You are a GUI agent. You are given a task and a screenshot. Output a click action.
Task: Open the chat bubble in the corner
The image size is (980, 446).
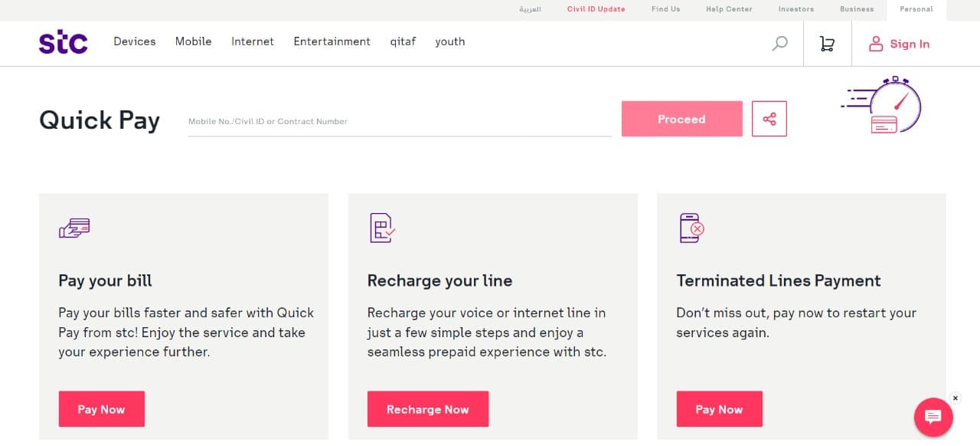pyautogui.click(x=933, y=417)
